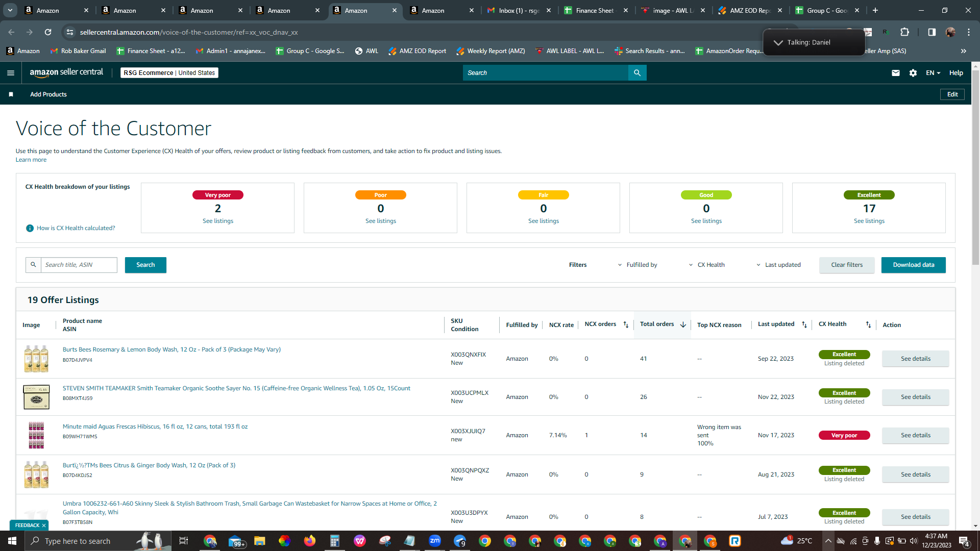
Task: Go back to the previous browser page
Action: (11, 32)
